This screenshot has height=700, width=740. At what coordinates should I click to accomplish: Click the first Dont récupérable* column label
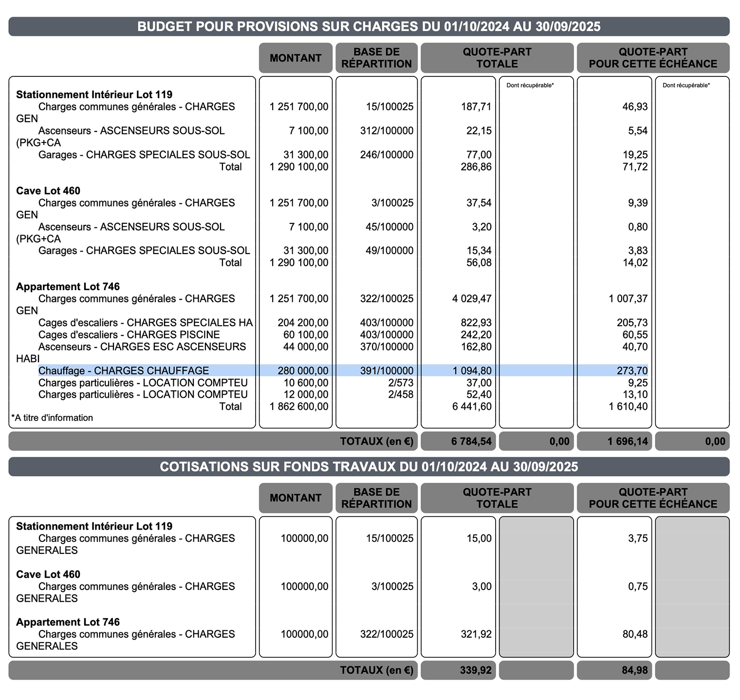click(530, 85)
